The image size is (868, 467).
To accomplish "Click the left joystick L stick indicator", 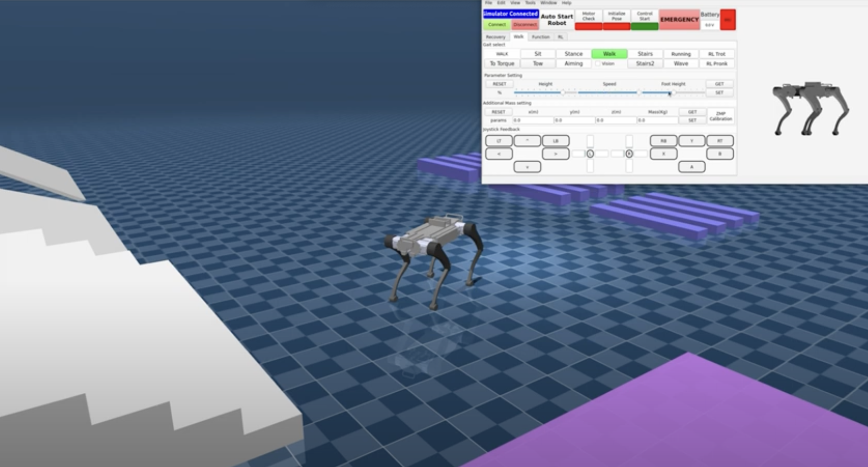I will tap(590, 154).
